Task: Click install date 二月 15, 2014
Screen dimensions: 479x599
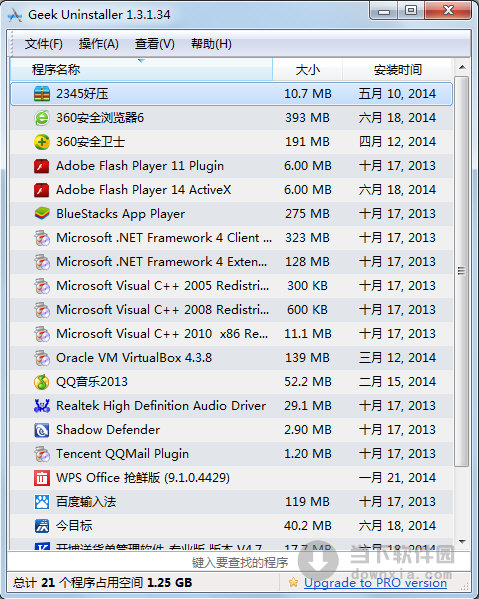Action: [397, 382]
